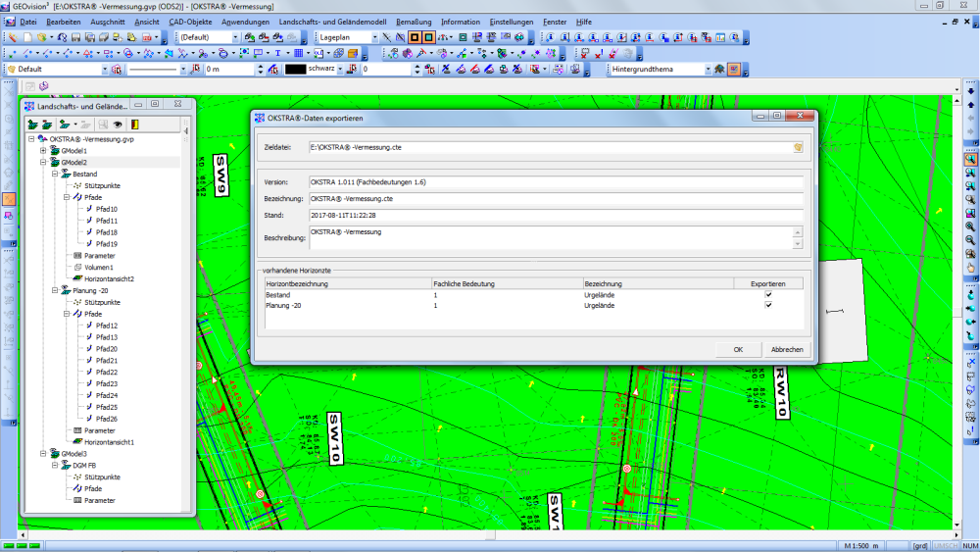Open the Hintergrundthema dropdown

coord(708,70)
